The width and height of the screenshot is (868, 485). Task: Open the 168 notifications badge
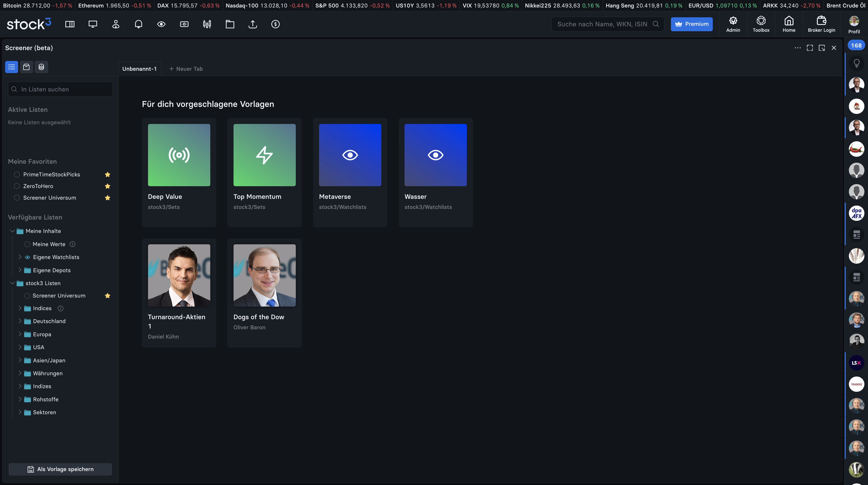[x=856, y=45]
